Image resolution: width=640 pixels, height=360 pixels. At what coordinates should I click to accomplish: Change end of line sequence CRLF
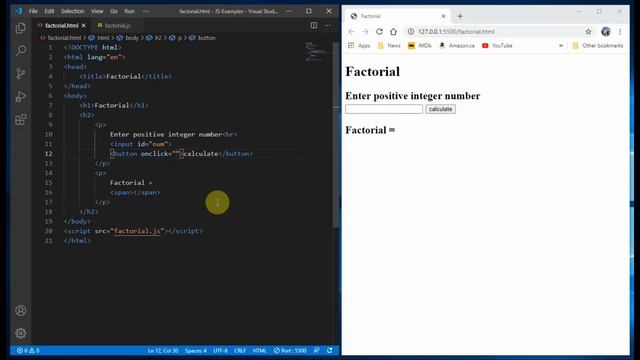[x=240, y=350]
